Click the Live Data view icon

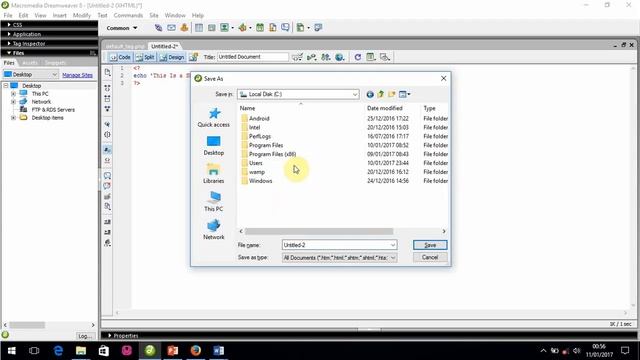point(194,57)
